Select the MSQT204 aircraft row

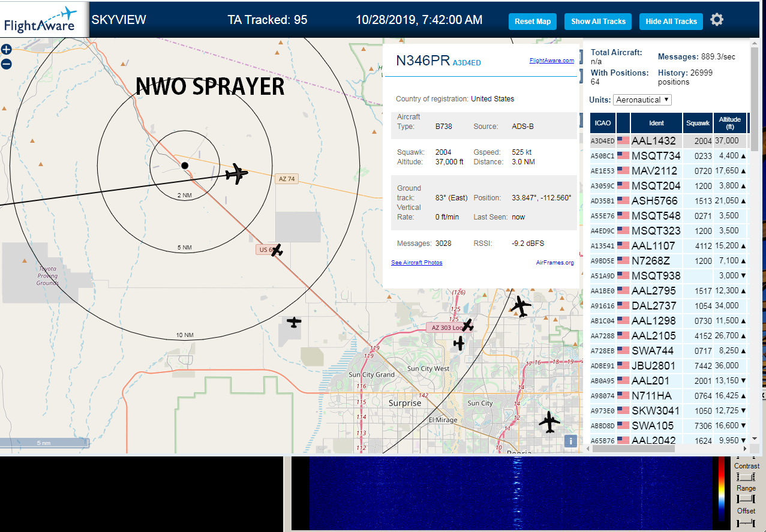coord(669,186)
